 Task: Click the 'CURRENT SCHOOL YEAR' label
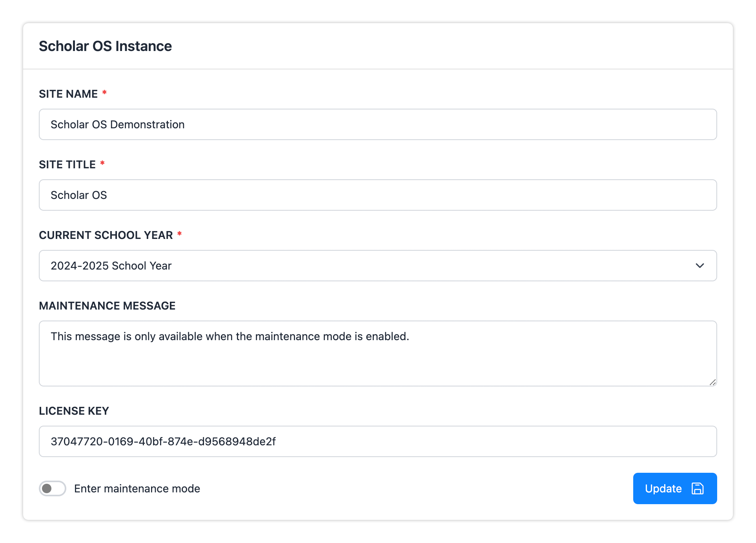click(x=106, y=235)
